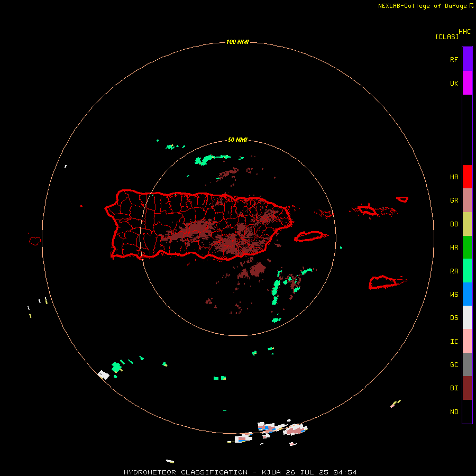Pick the HR green legend swatch
The width and height of the screenshot is (476, 476).
tap(467, 248)
